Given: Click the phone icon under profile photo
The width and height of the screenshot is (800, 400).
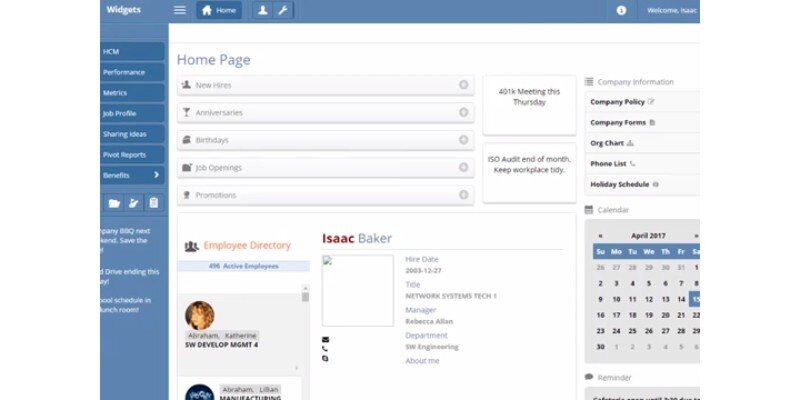Looking at the screenshot, I should [x=325, y=349].
